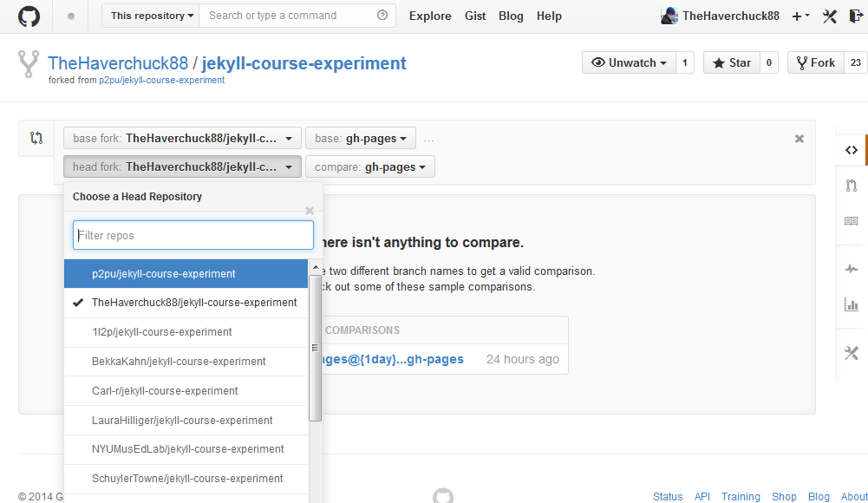Open Training footer link
Screen dimensions: 868x503
pos(741,496)
